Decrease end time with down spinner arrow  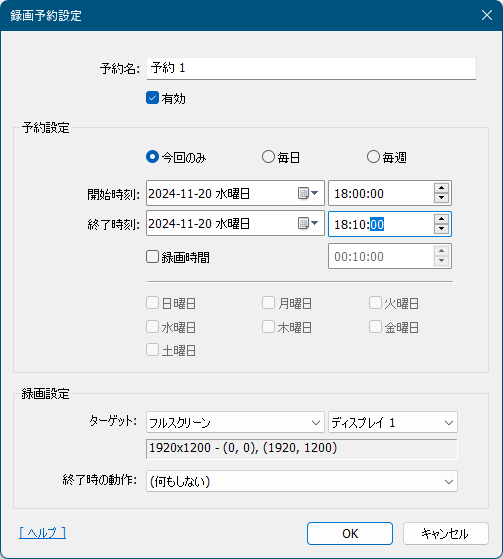pos(441,229)
